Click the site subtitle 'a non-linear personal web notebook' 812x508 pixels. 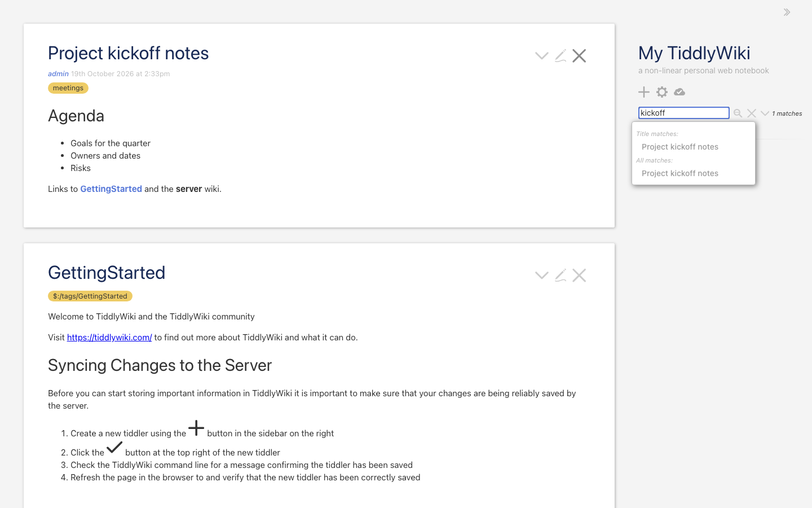coord(704,71)
